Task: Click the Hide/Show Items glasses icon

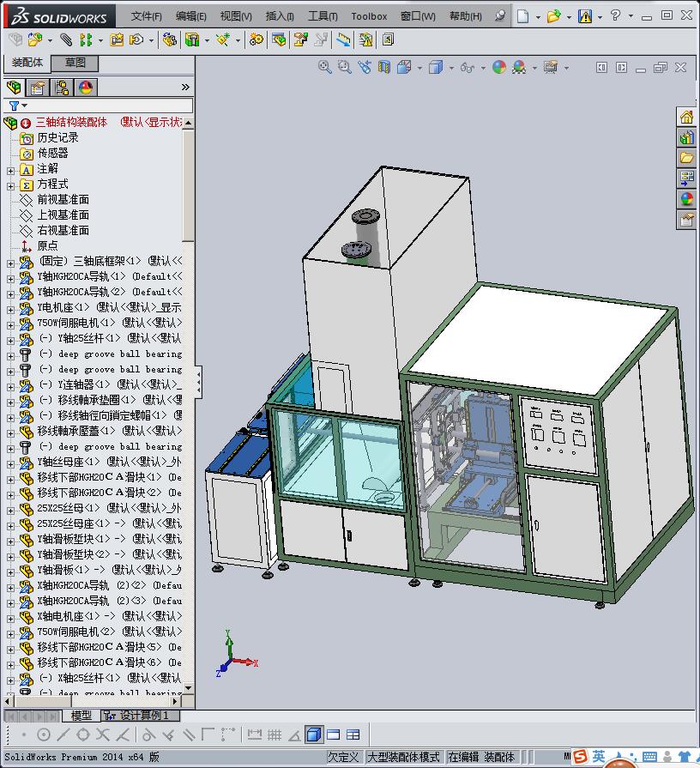Action: pyautogui.click(x=468, y=67)
